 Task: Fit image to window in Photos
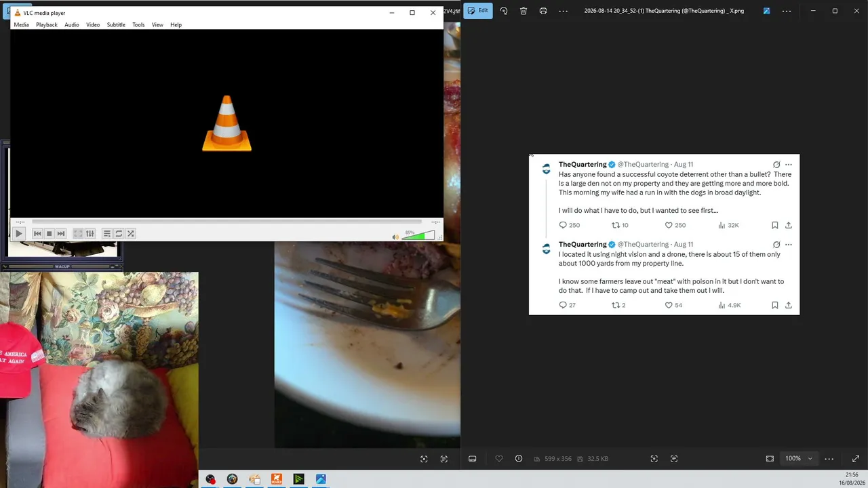click(x=770, y=459)
